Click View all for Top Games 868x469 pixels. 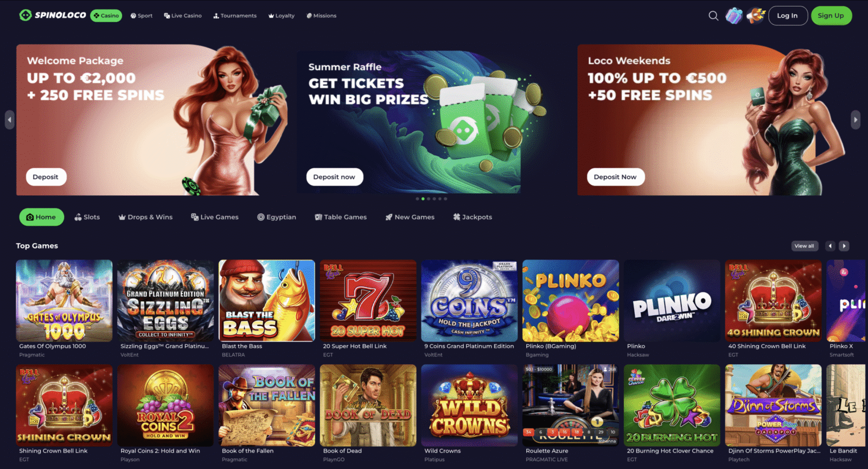[x=804, y=246]
